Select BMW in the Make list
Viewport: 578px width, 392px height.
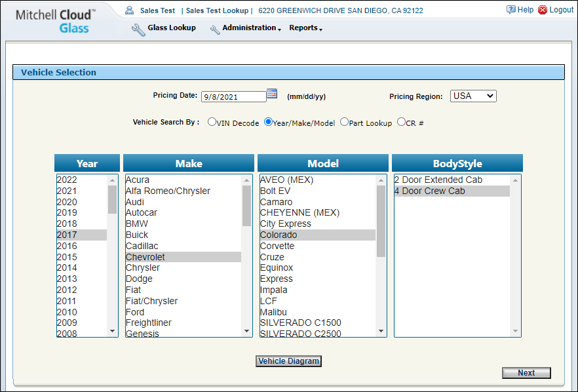183,224
